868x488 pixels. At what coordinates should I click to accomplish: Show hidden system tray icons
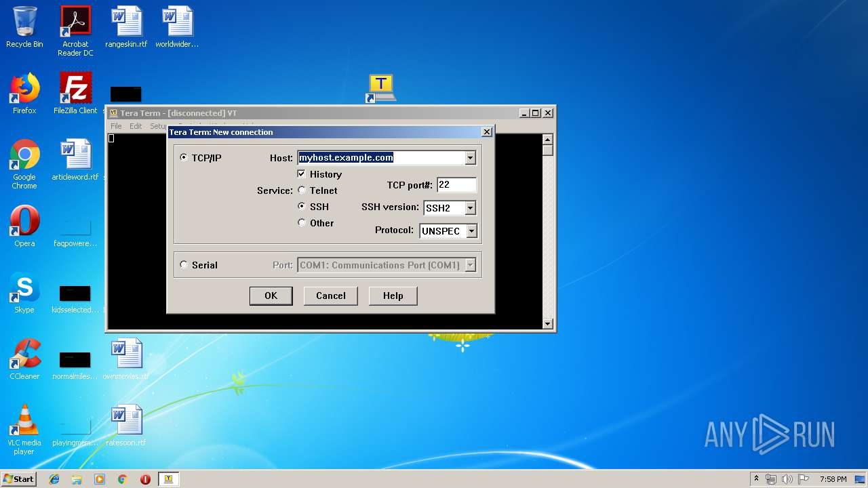(x=756, y=479)
